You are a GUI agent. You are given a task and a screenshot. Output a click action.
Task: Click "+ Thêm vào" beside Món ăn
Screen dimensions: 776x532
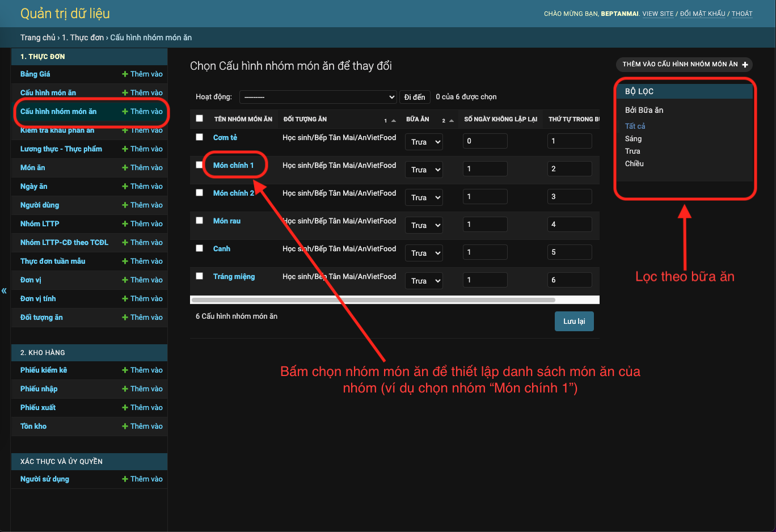pos(142,167)
